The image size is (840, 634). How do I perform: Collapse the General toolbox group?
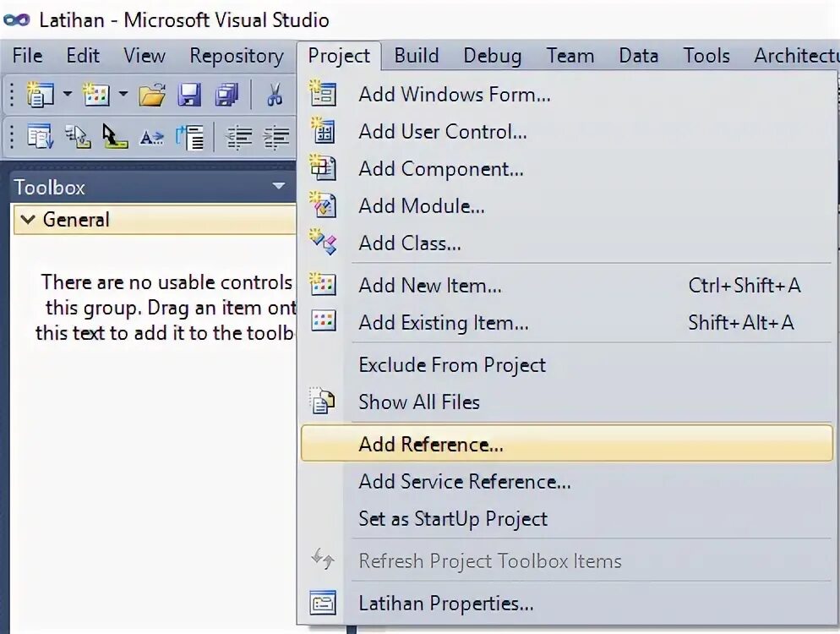(x=28, y=219)
